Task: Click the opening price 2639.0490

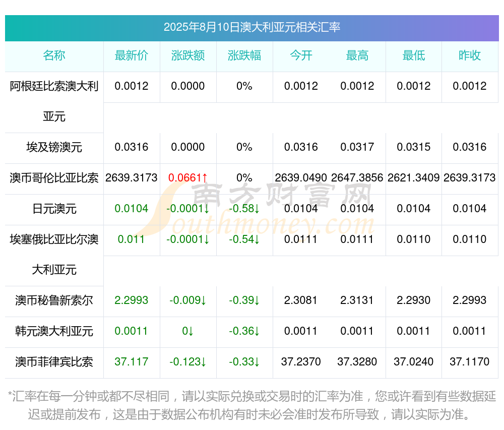Action: 301,178
